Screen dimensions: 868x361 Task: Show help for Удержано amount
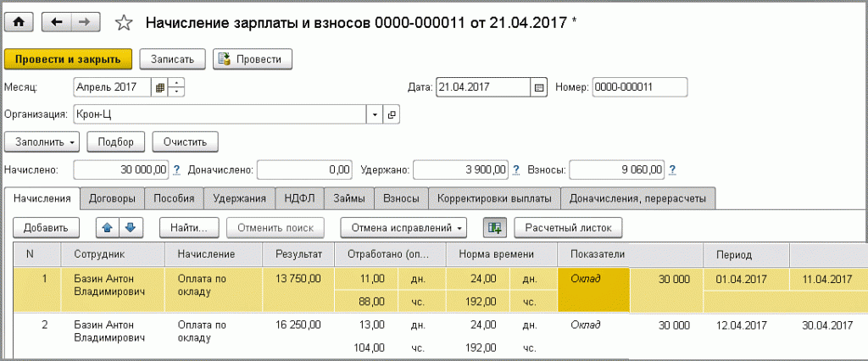(516, 169)
